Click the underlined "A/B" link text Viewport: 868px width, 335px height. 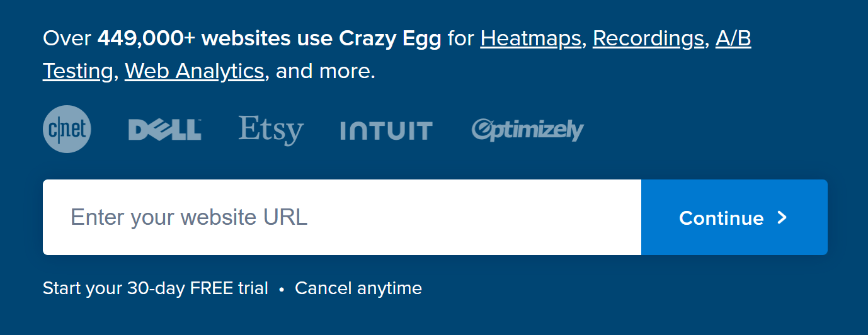click(x=733, y=39)
